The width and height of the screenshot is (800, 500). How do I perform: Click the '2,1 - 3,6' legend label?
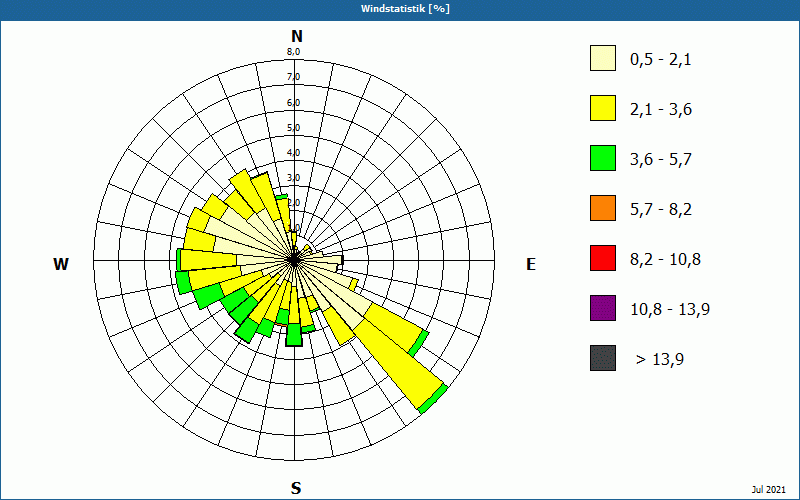(x=661, y=110)
